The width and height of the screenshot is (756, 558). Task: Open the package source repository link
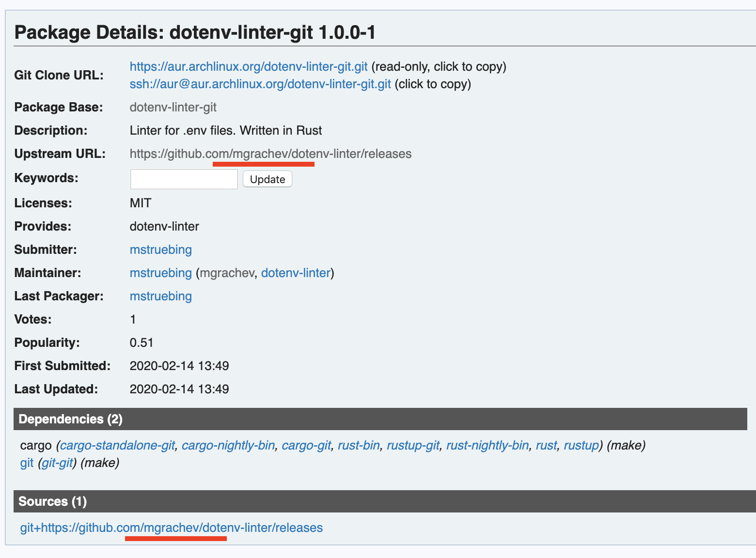pyautogui.click(x=171, y=527)
